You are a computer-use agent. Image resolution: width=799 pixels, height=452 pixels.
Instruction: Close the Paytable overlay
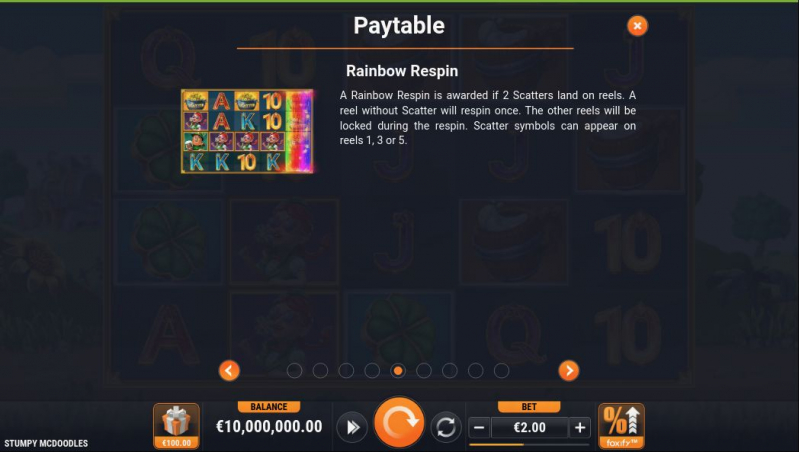(x=637, y=25)
